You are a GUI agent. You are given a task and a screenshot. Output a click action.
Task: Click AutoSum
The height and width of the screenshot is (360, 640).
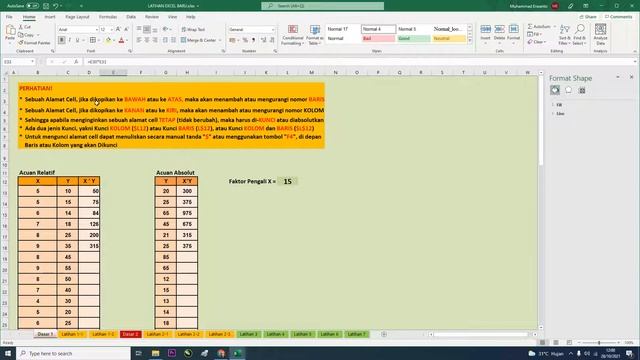539,27
